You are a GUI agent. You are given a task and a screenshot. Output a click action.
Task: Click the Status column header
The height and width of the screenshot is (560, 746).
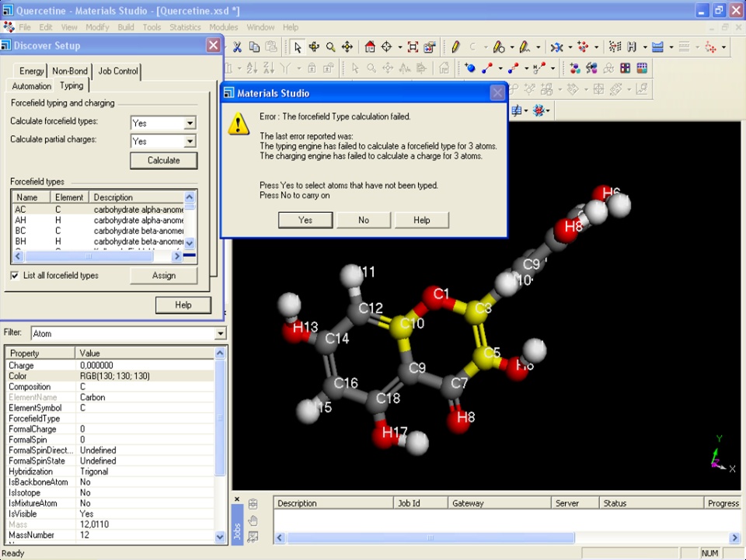pyautogui.click(x=651, y=503)
